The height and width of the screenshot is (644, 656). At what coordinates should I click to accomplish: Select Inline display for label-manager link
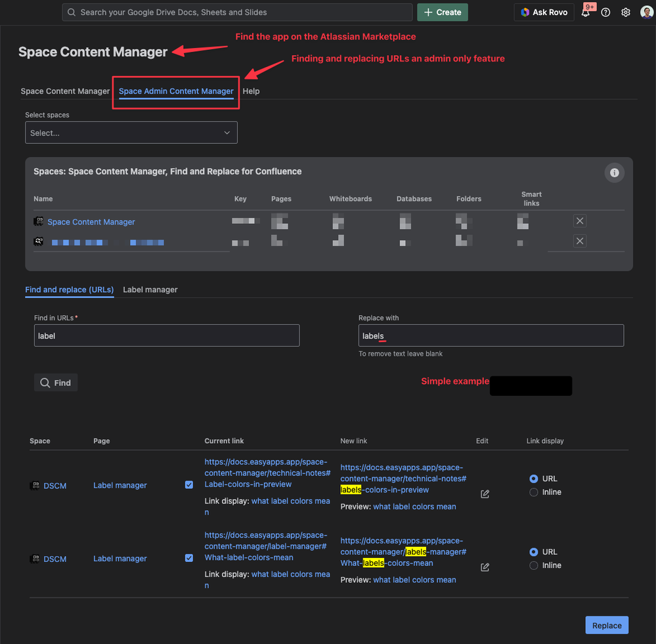(533, 565)
